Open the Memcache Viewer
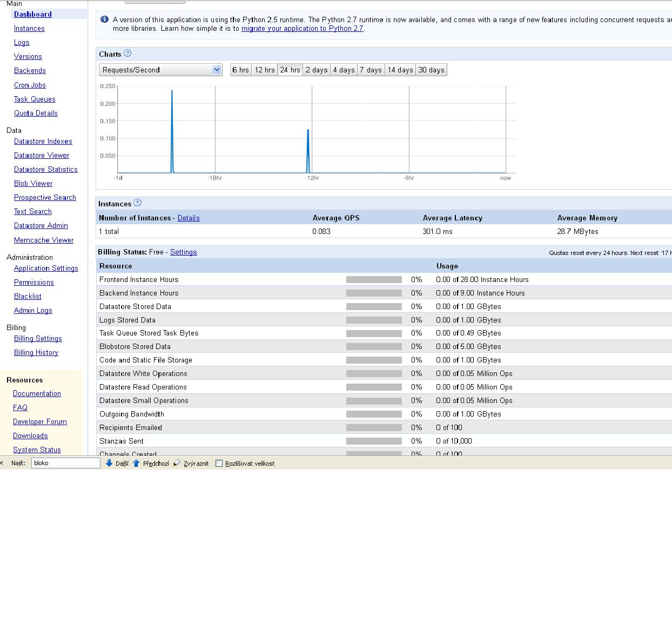The height and width of the screenshot is (624, 672). (x=44, y=240)
